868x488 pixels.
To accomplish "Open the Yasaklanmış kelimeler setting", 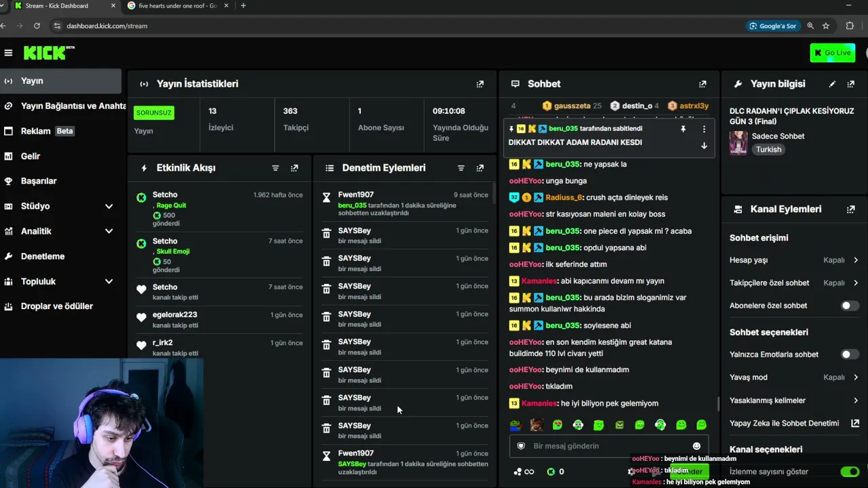I will pyautogui.click(x=794, y=401).
